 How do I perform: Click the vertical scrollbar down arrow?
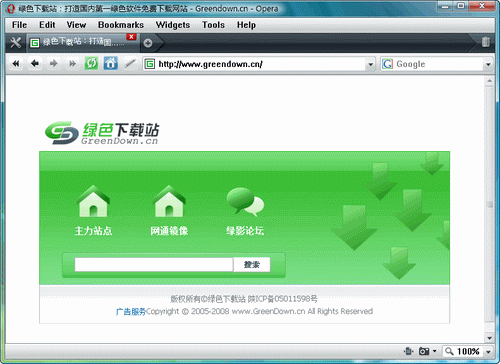point(489,338)
